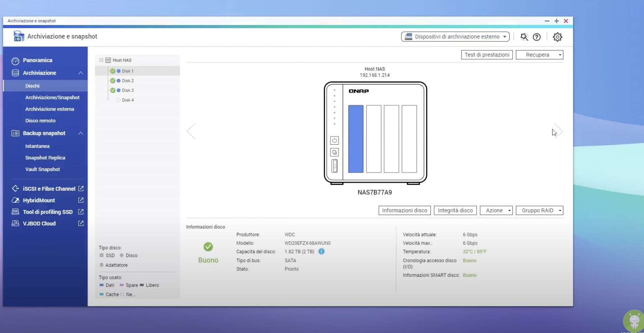This screenshot has width=644, height=333.
Task: Go to Snapshot Replica page
Action: pos(45,158)
